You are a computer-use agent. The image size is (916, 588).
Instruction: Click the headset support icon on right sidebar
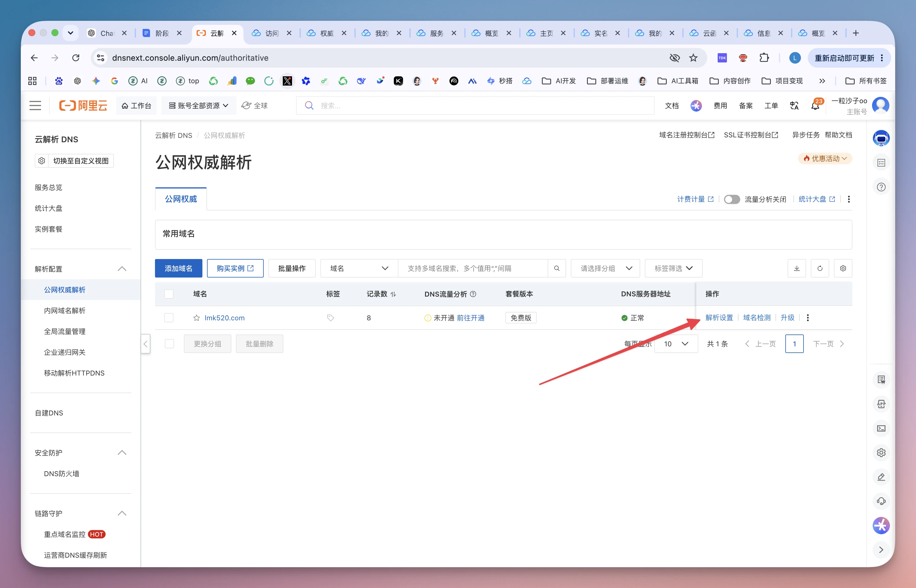(881, 501)
